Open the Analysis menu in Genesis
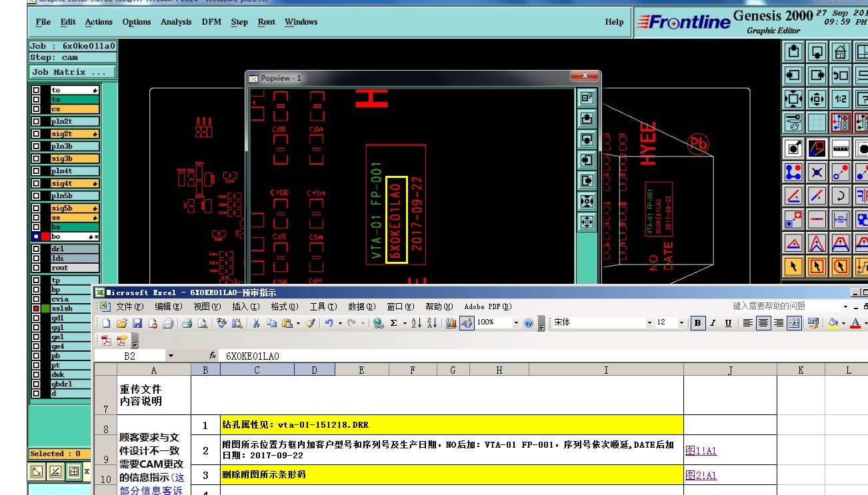 176,22
